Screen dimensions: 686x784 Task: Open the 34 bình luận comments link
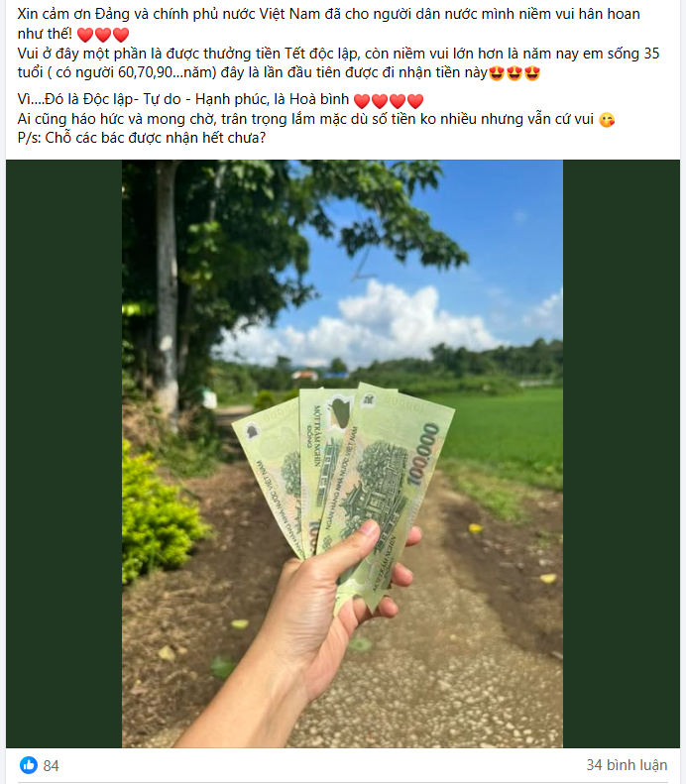[x=627, y=765]
